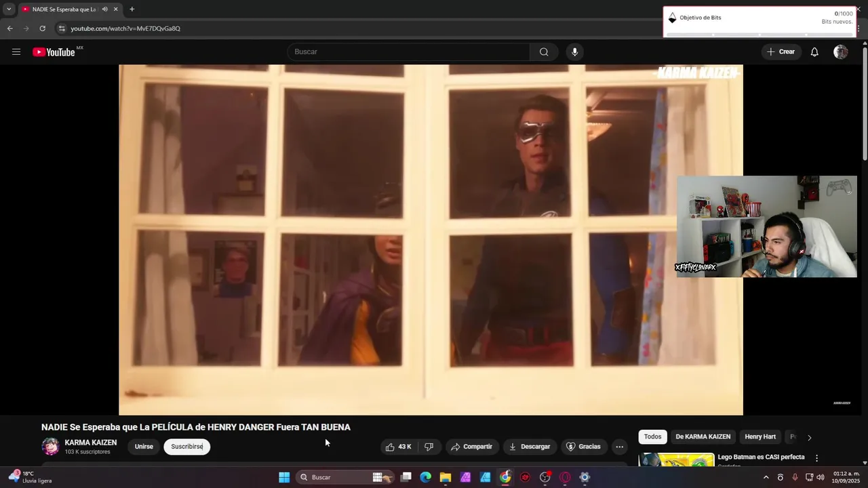Viewport: 868px width, 488px height.
Task: Open the Opera GX taskbar icon
Action: (565, 477)
